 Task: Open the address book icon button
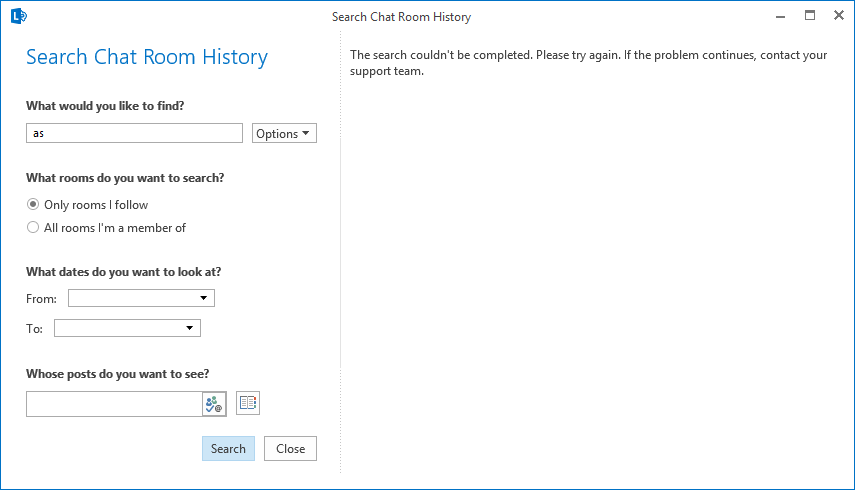248,403
